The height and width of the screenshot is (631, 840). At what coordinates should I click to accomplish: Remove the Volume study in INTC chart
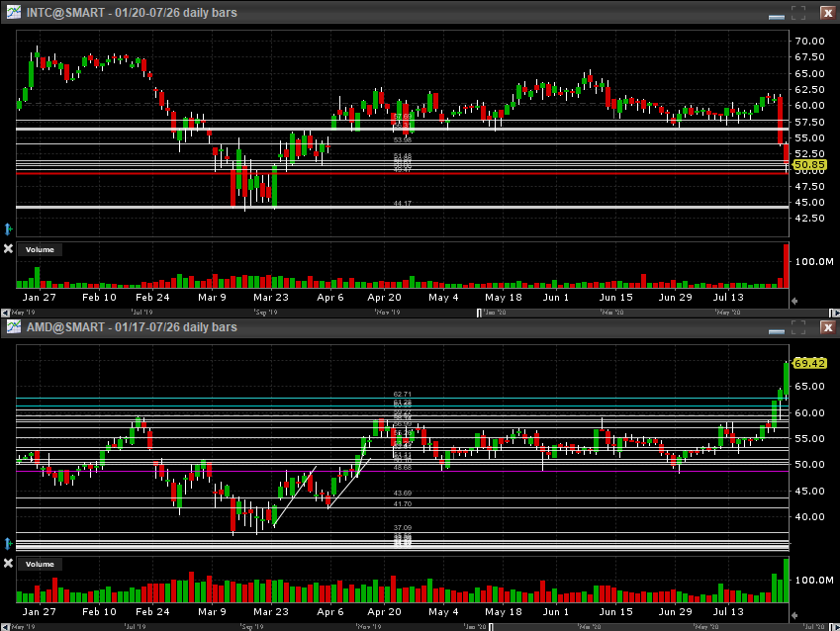[x=8, y=248]
